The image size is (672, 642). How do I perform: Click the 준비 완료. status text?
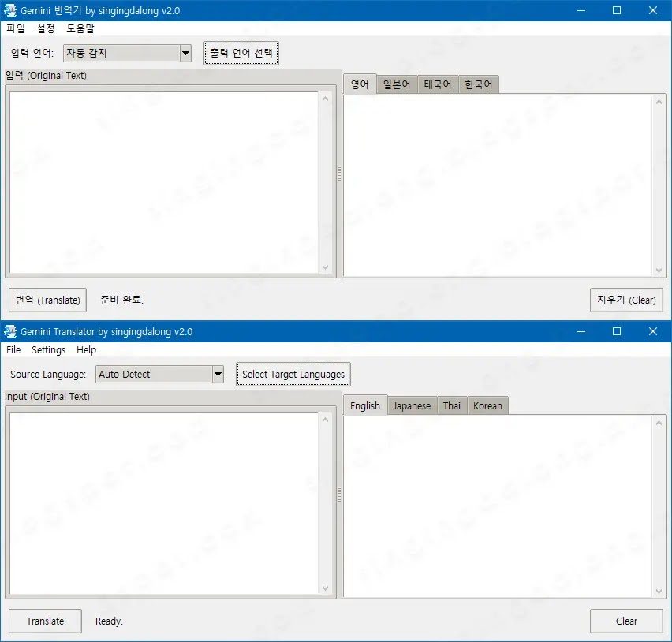click(x=121, y=300)
